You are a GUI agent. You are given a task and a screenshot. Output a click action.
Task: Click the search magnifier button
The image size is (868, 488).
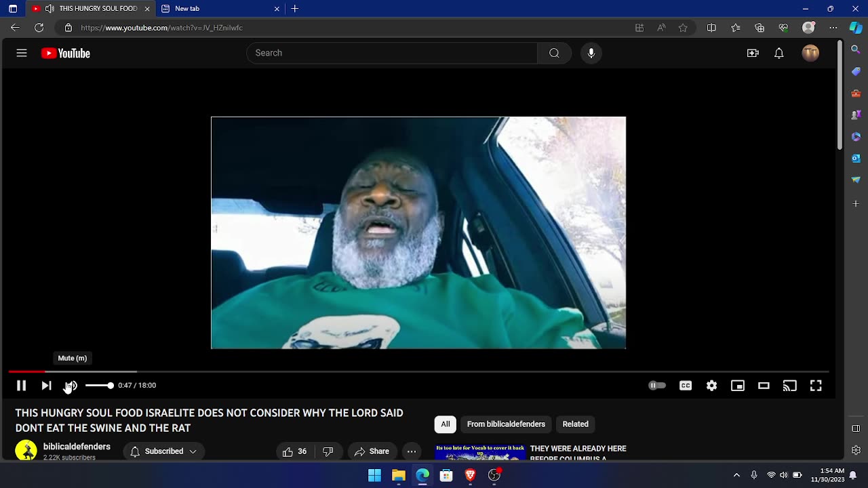pos(554,53)
